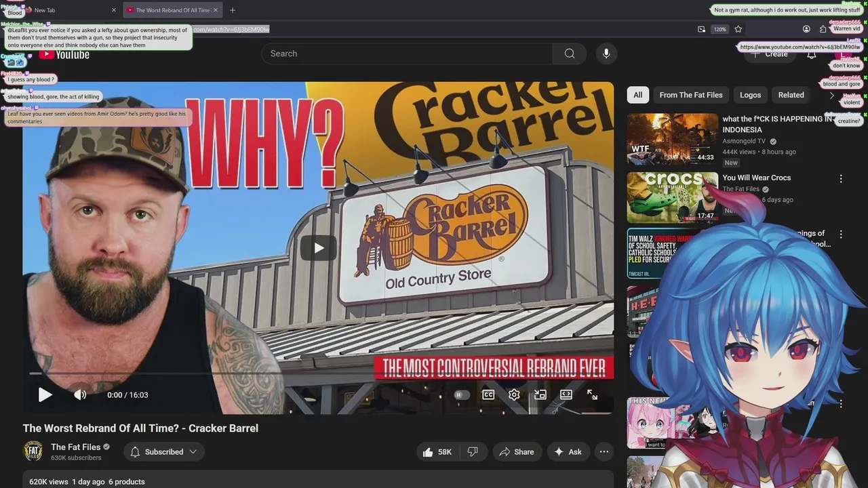
Task: Share the video
Action: (x=517, y=452)
